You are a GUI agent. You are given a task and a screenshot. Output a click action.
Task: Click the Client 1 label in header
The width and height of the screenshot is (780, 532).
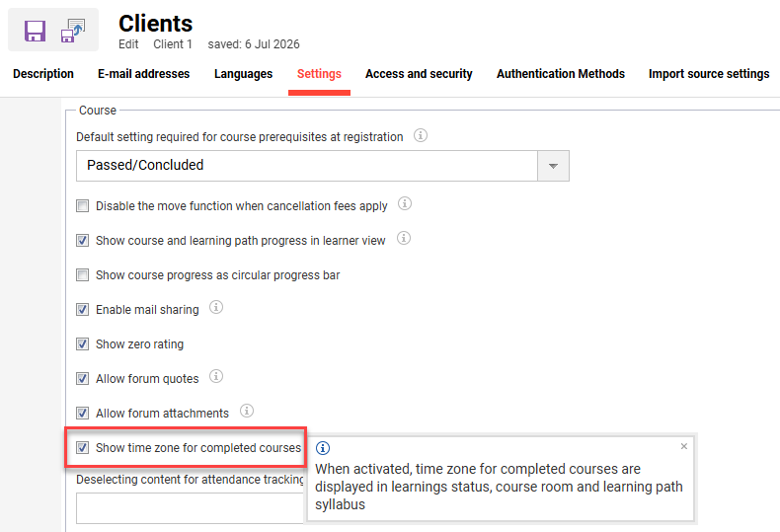point(173,44)
